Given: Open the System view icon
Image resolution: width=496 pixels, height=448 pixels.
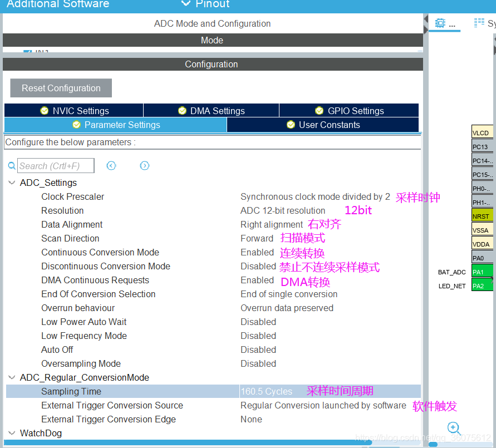Looking at the screenshot, I should tap(479, 22).
